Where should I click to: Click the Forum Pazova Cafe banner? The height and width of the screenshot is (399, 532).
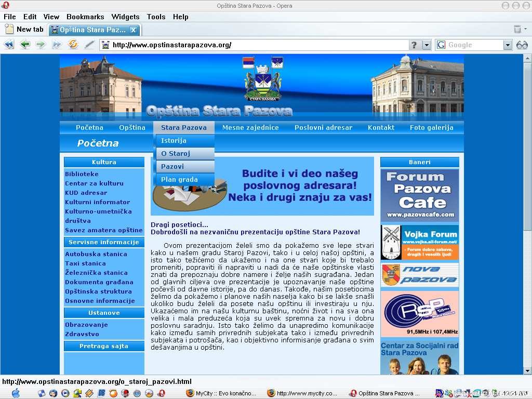coord(420,195)
